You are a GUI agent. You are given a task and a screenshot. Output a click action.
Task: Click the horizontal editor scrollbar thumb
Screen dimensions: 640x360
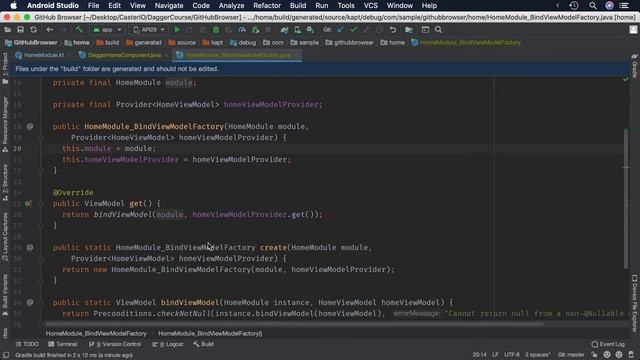pyautogui.click(x=295, y=324)
